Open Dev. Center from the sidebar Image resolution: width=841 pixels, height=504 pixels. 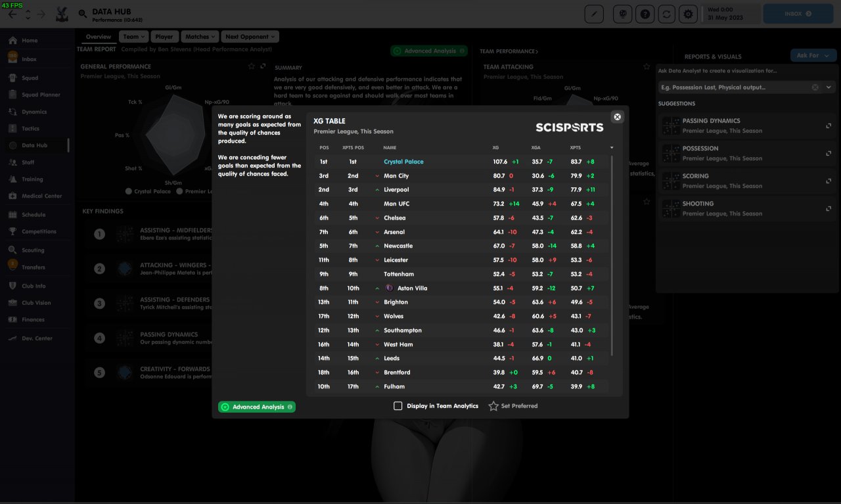click(37, 338)
